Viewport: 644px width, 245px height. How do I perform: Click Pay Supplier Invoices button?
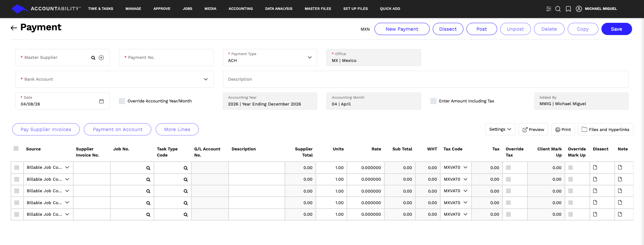point(46,129)
